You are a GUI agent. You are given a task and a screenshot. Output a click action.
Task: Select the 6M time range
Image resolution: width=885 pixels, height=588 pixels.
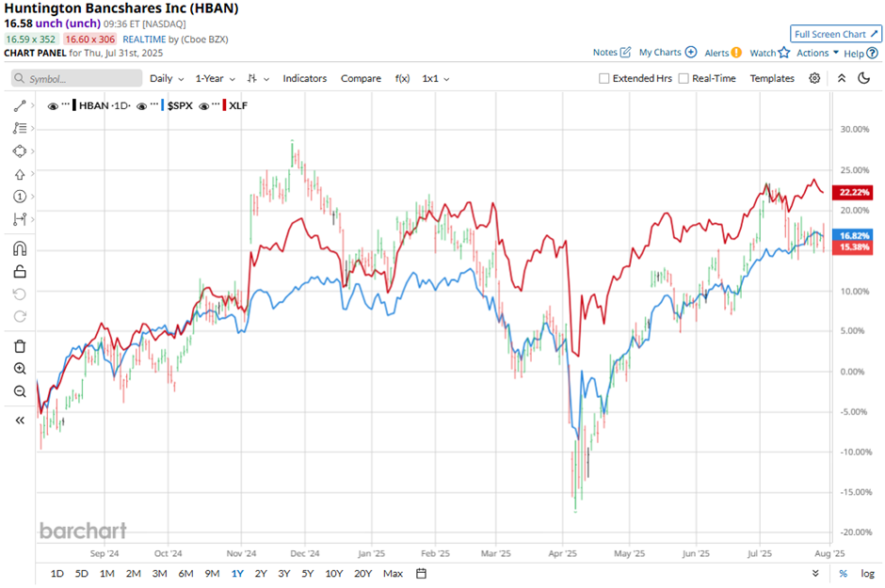tap(185, 573)
